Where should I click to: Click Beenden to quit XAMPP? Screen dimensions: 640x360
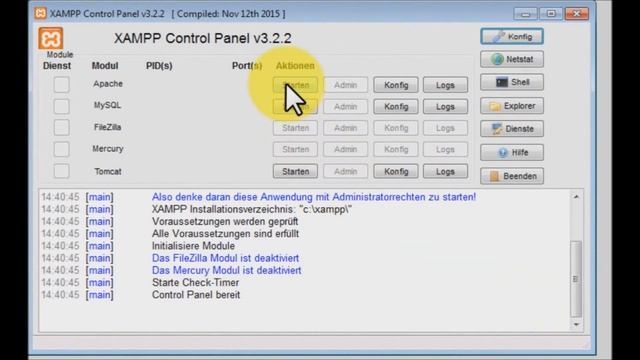point(512,176)
